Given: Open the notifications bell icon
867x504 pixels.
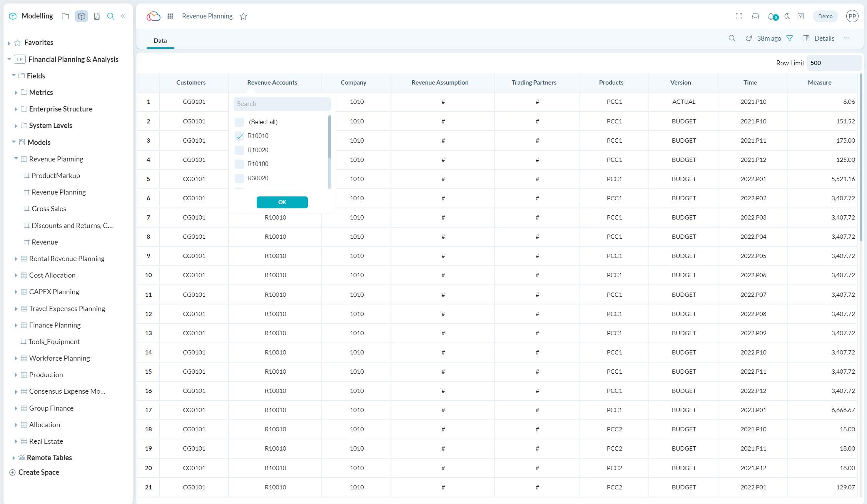Looking at the screenshot, I should pyautogui.click(x=771, y=16).
